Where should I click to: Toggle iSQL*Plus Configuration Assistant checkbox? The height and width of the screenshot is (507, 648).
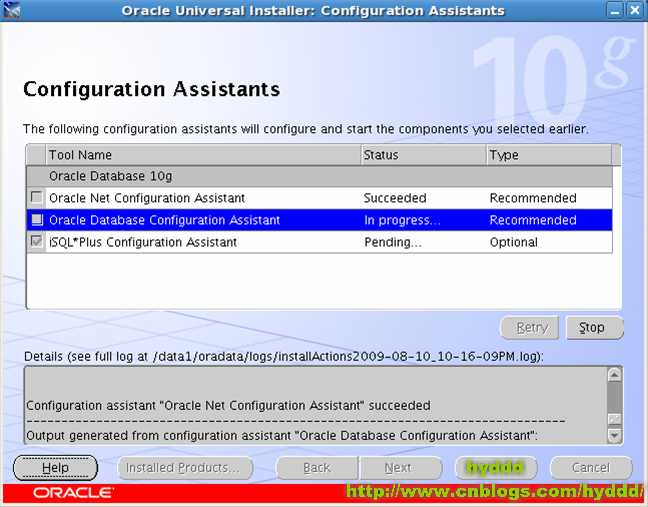tap(37, 241)
